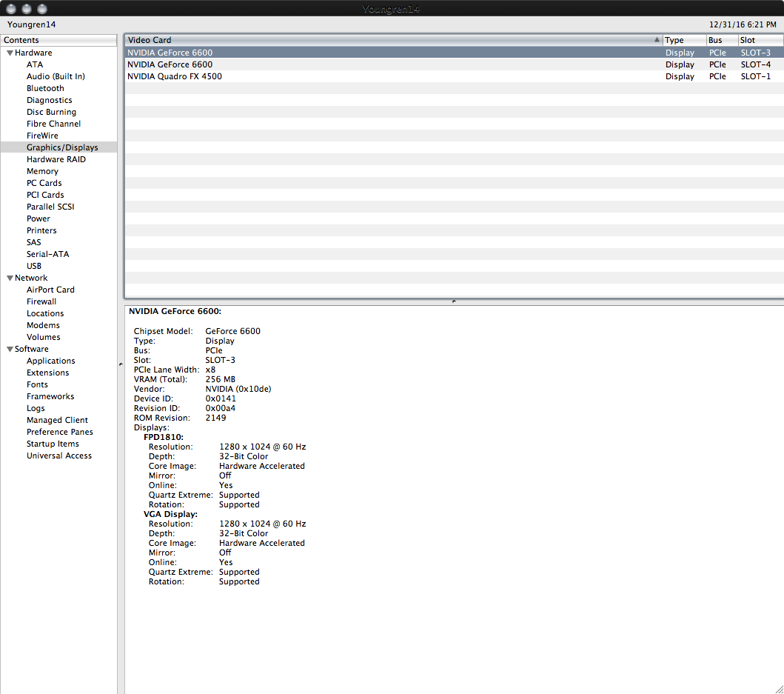This screenshot has width=784, height=694.
Task: Click the Hardware category label
Action: tap(33, 53)
